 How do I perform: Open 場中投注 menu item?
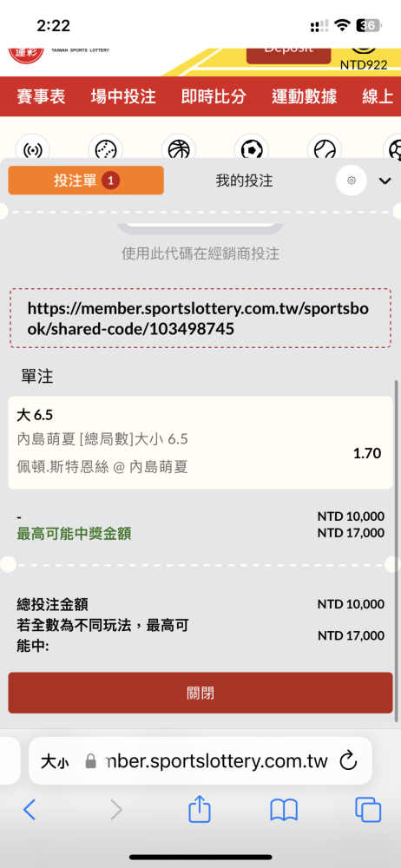coord(123,97)
